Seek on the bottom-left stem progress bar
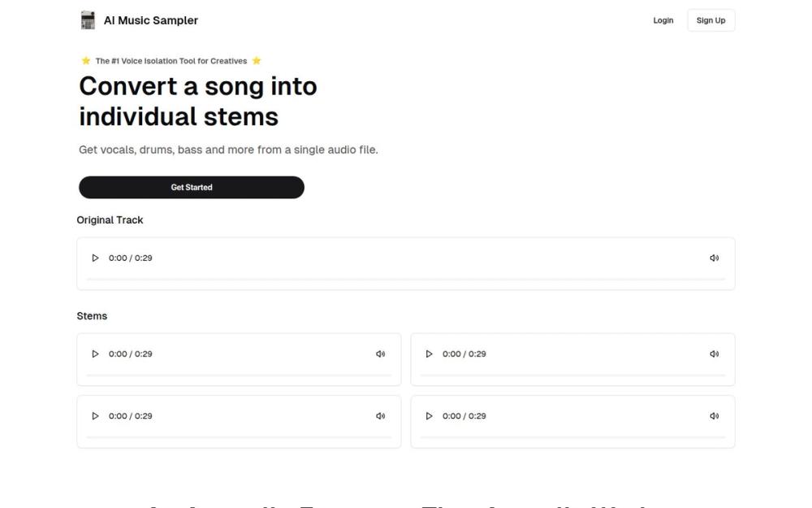The width and height of the screenshot is (812, 508). click(239, 437)
